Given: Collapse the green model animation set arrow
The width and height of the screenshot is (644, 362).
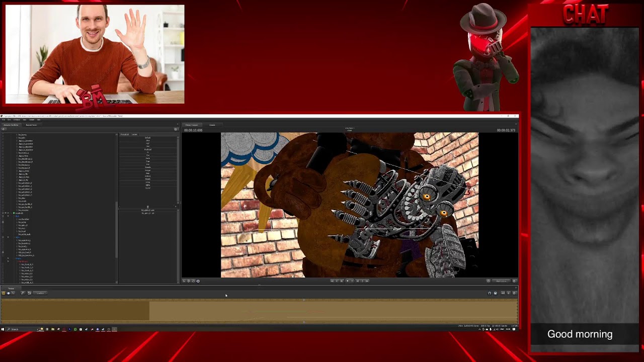Looking at the screenshot, I should click(8, 213).
